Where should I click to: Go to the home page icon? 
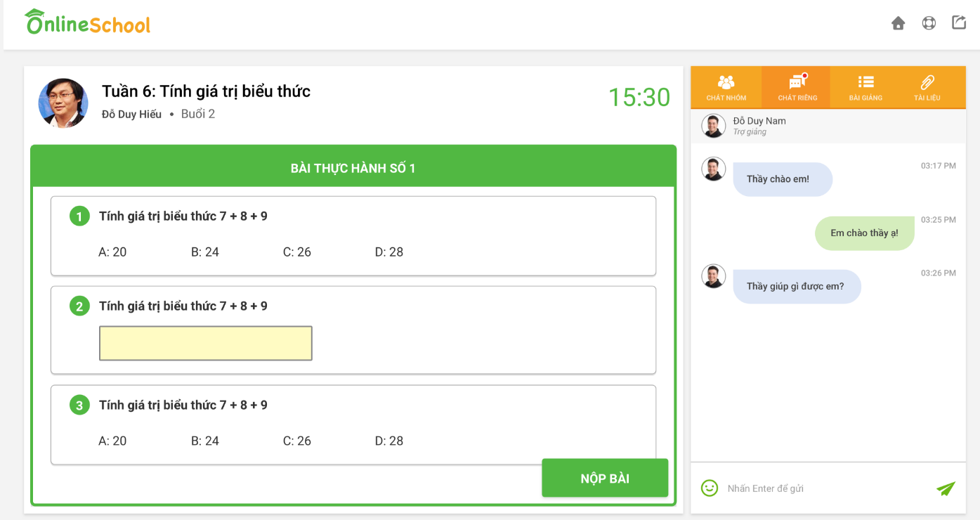(x=898, y=23)
